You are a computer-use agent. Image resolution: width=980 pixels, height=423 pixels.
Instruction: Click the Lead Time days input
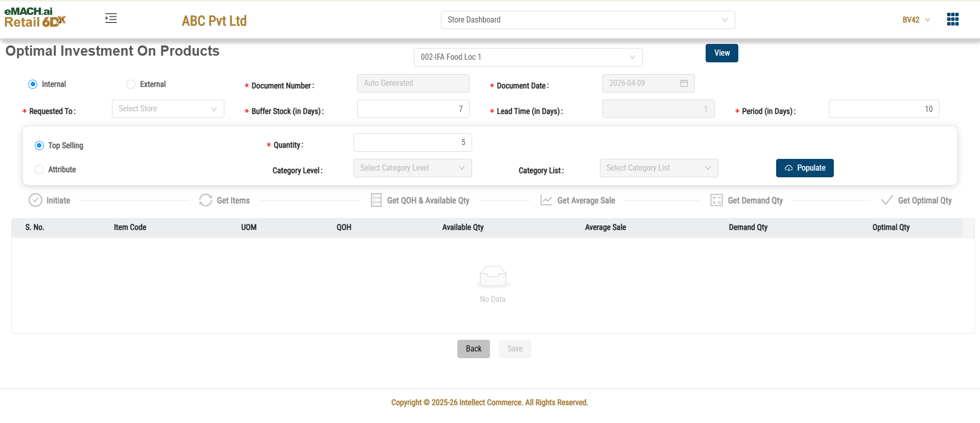[x=658, y=109]
